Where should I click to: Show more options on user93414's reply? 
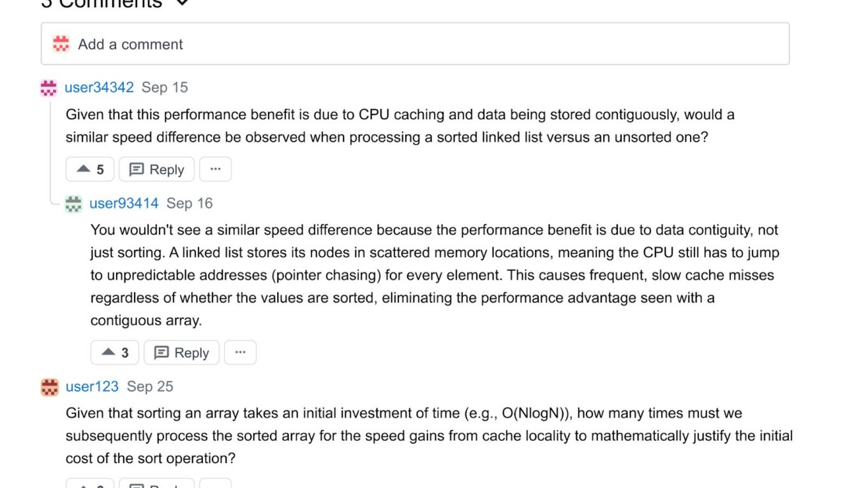240,353
